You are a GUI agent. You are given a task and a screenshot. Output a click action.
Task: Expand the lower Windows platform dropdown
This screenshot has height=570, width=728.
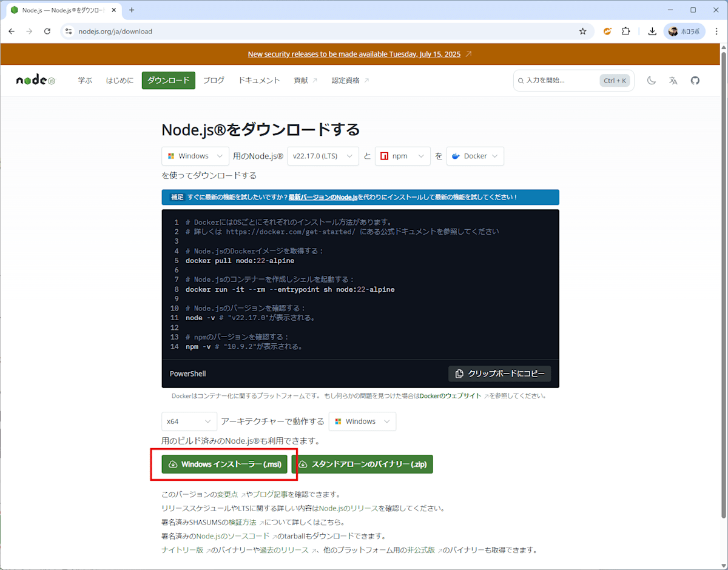click(x=362, y=421)
